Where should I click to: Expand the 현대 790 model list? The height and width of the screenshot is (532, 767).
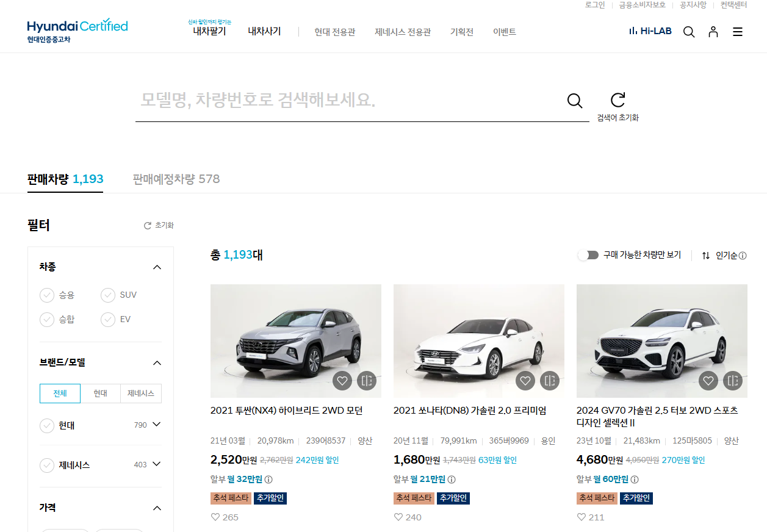[157, 425]
